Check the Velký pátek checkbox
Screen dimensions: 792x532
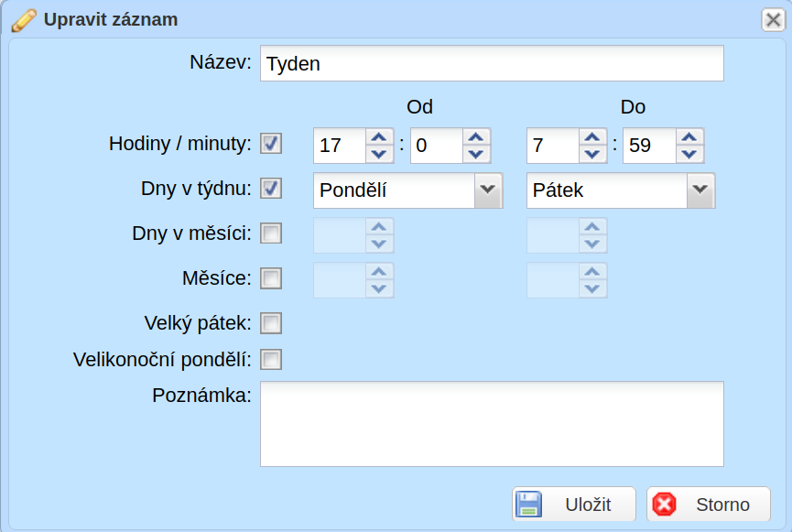coord(271,323)
